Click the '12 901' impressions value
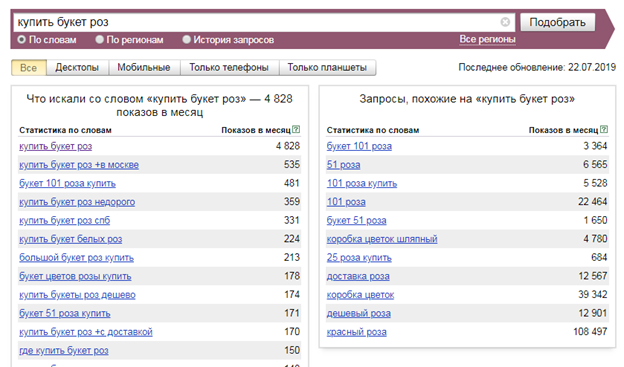 point(593,313)
